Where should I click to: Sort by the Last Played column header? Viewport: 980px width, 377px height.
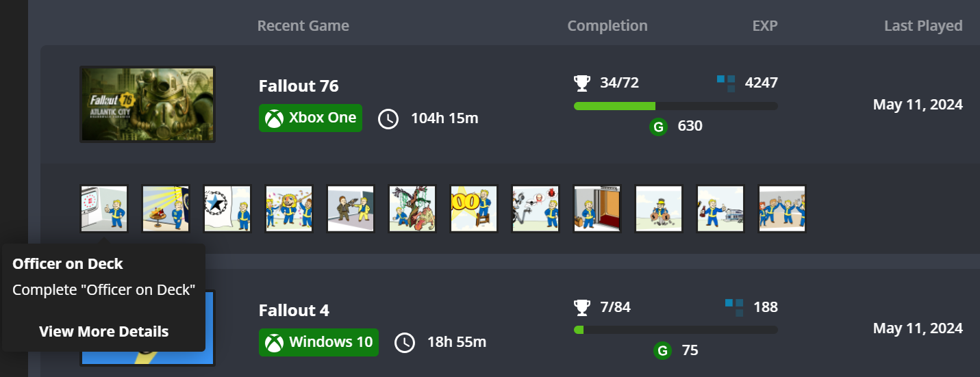click(923, 26)
